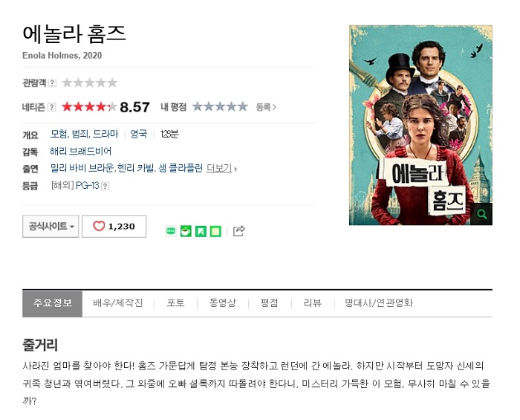Like the movie with the heart button
Screen dimensions: 520x420
[x=114, y=226]
